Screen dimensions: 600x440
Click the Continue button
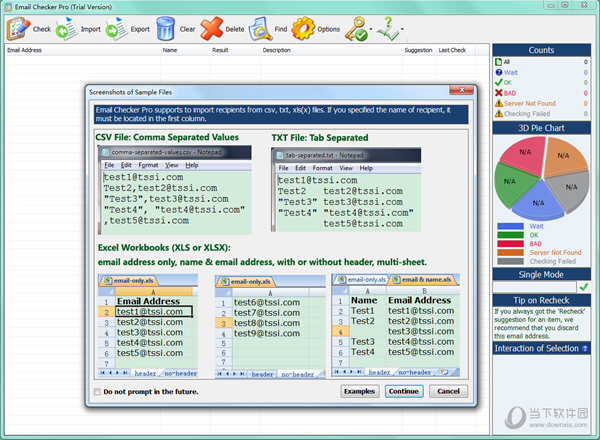pyautogui.click(x=404, y=391)
